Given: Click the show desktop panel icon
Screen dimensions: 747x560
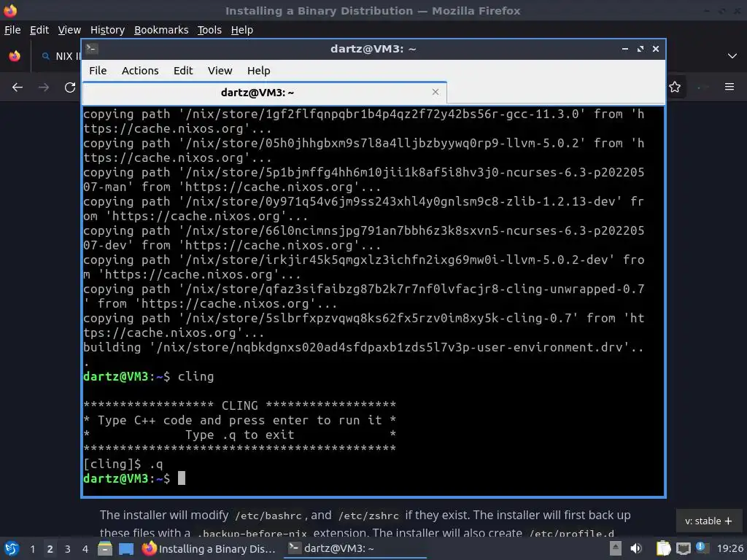Looking at the screenshot, I should [x=125, y=548].
